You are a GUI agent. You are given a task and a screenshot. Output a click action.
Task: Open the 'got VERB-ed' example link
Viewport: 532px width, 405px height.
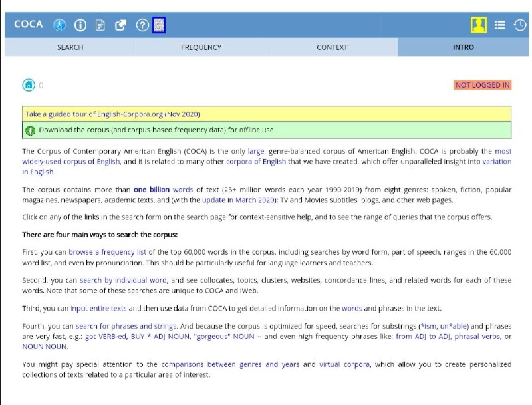coord(106,337)
